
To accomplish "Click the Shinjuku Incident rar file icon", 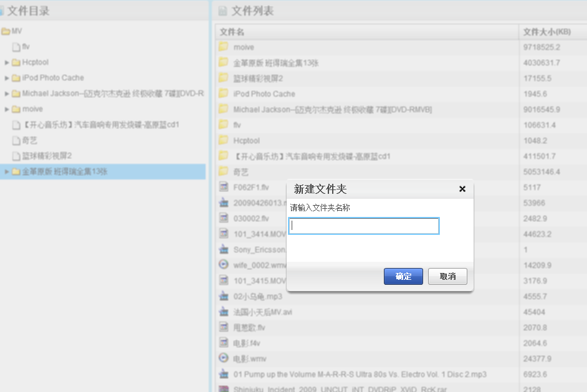I will 224,389.
